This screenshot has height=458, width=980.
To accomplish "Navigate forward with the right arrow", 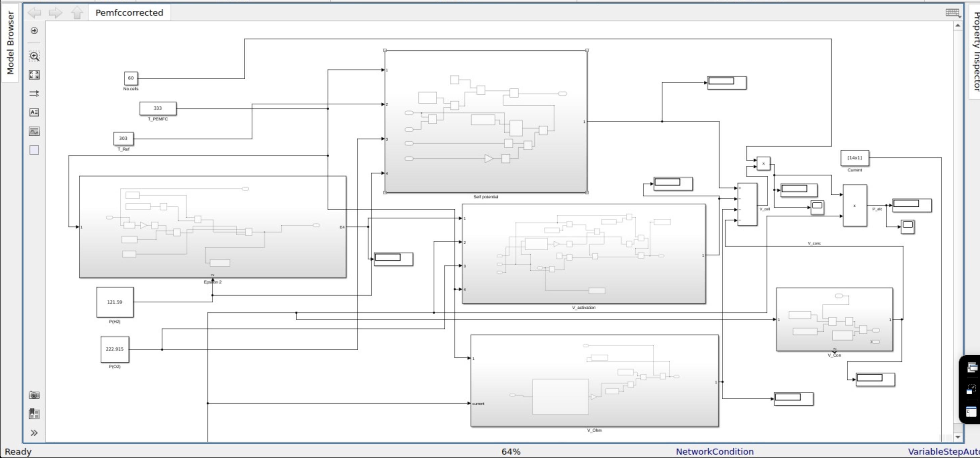I will 55,12.
